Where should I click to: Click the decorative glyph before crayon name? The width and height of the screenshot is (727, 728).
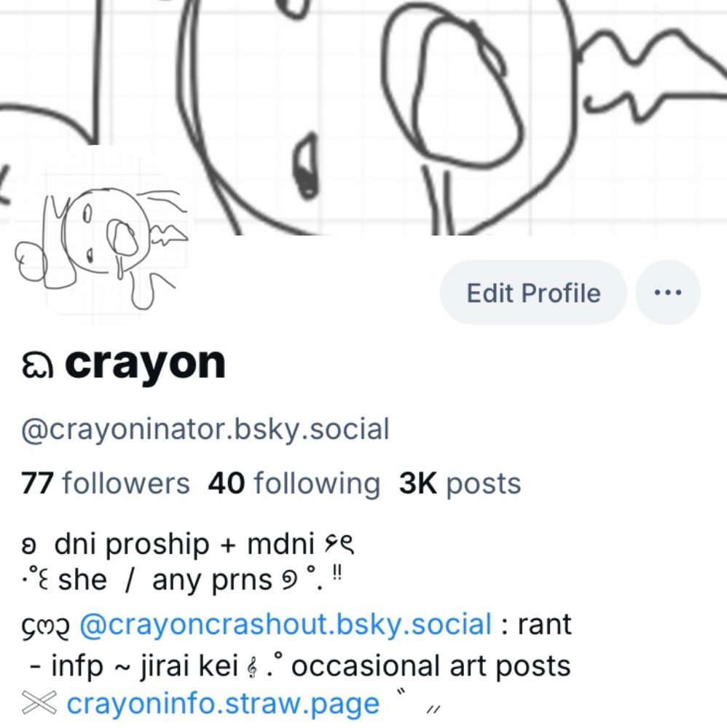click(38, 366)
